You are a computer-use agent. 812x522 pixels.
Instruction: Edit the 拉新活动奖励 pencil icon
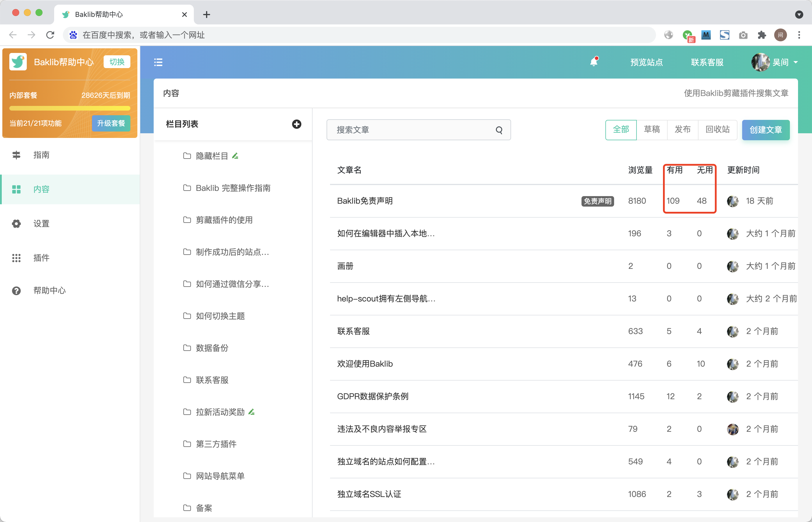[x=251, y=412]
